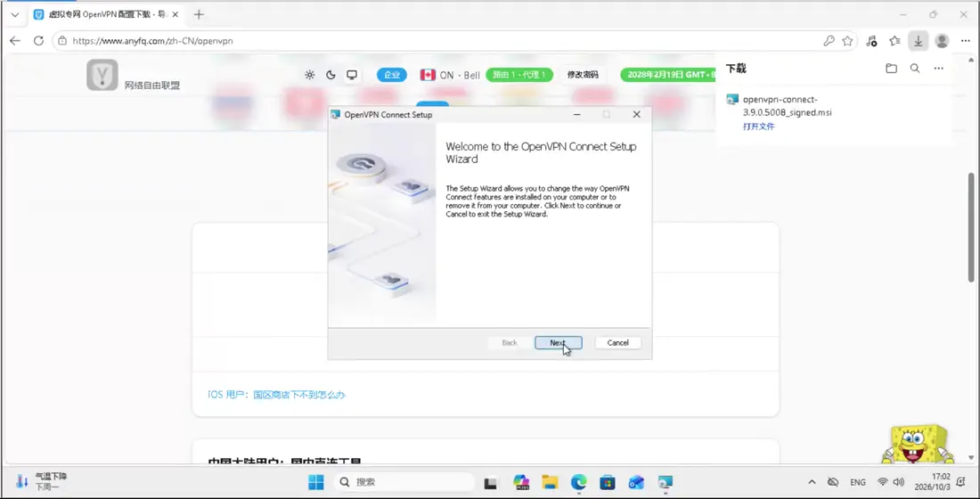Click the address bar URL field
Viewport: 980px width, 499px height.
[437, 41]
